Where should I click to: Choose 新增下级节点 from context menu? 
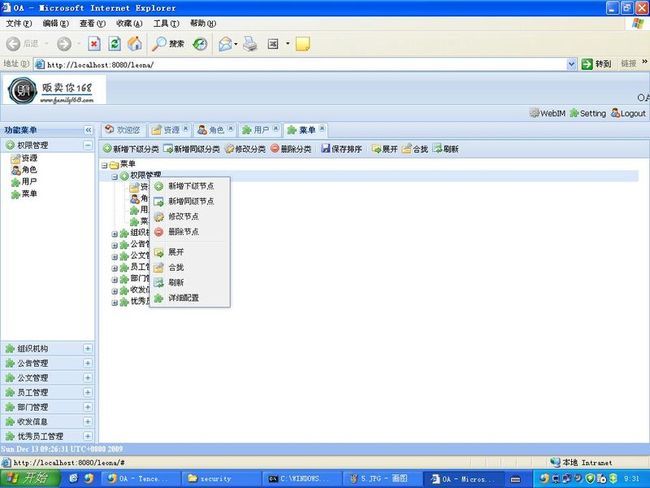(x=189, y=186)
